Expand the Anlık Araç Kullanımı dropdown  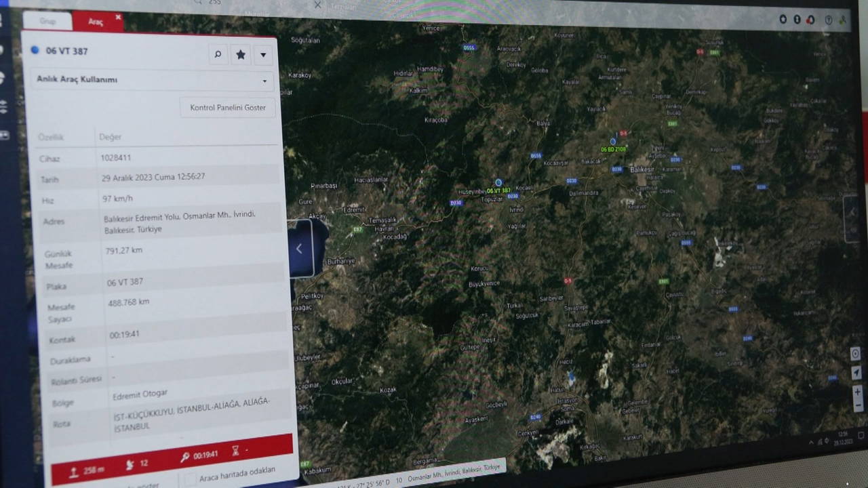tap(264, 81)
